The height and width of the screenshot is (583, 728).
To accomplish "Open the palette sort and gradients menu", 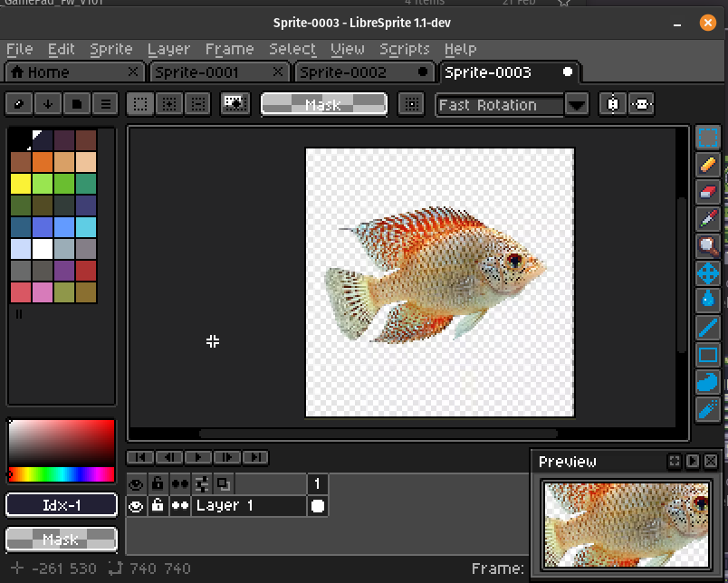I will point(48,105).
